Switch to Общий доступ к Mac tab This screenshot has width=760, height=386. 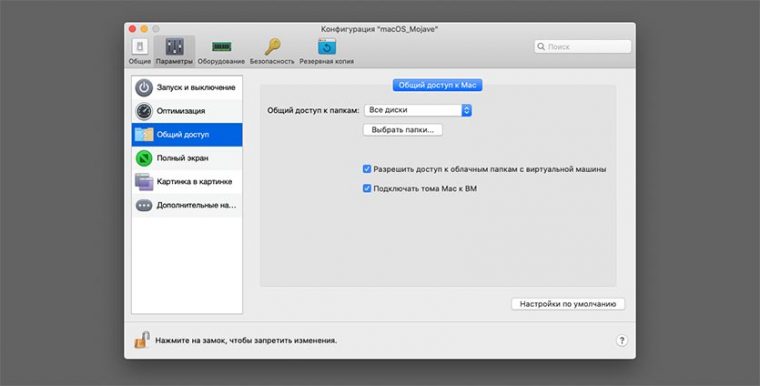[437, 85]
